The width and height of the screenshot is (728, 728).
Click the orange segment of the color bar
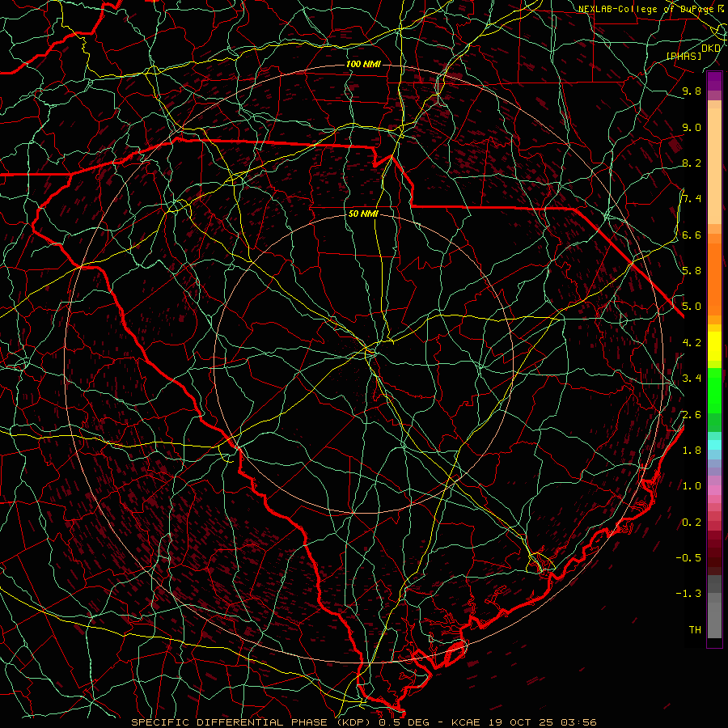click(x=714, y=280)
